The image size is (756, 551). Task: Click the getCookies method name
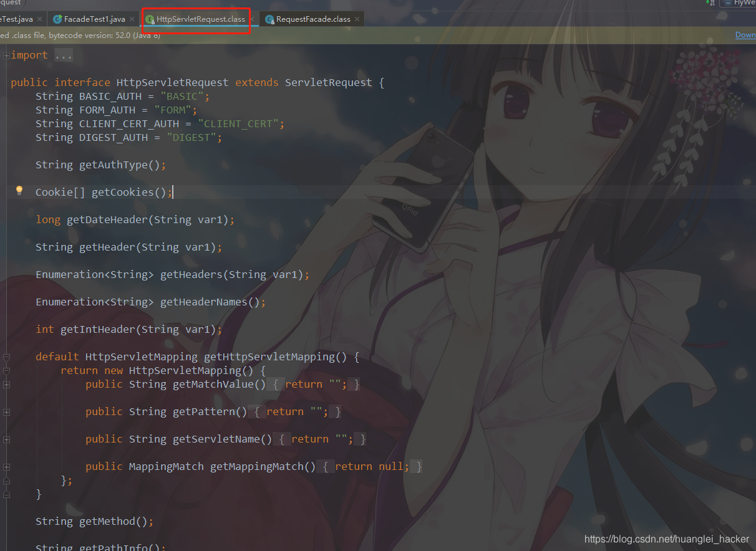tap(123, 192)
